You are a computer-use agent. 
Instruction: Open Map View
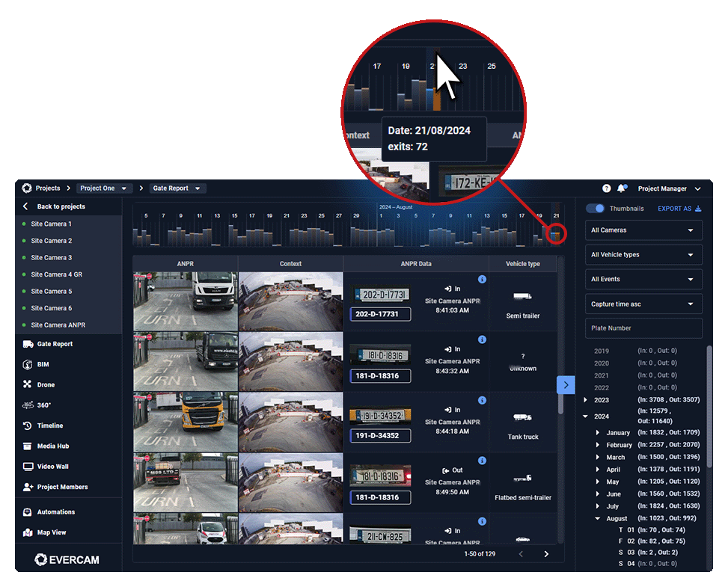(x=51, y=532)
